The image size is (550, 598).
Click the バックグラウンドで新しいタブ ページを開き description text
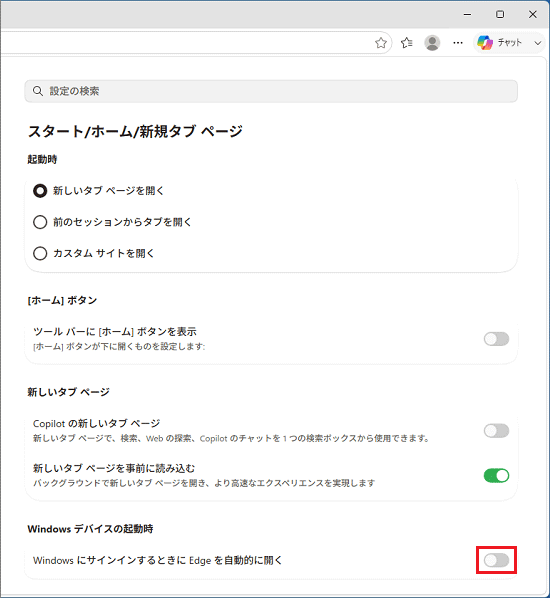(x=204, y=483)
